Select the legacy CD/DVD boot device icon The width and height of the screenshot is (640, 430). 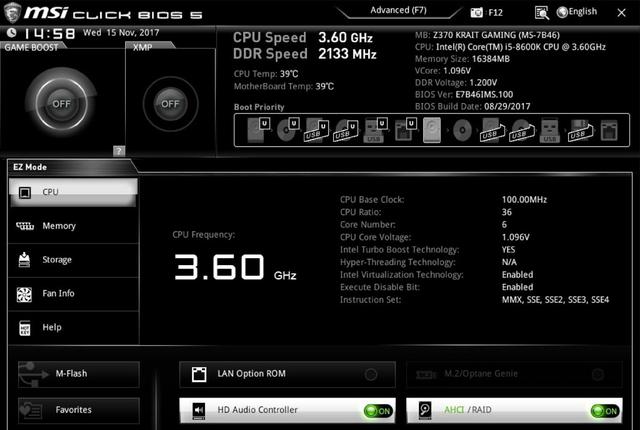tap(462, 131)
